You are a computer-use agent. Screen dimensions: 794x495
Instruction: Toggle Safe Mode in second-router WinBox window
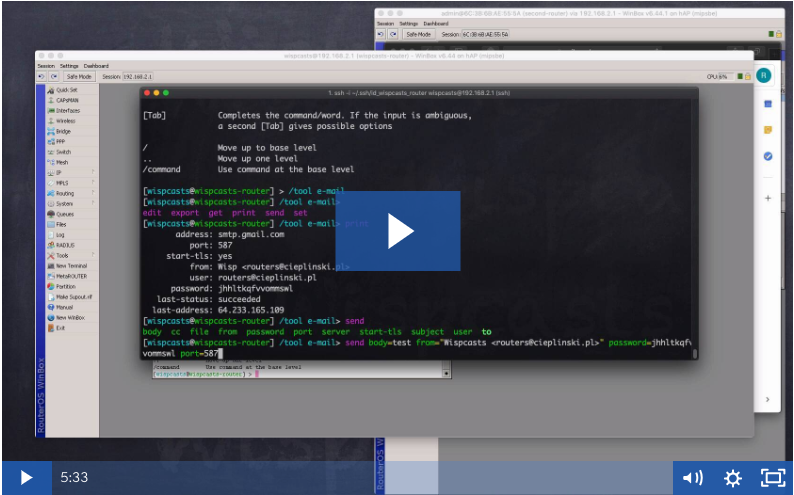418,34
